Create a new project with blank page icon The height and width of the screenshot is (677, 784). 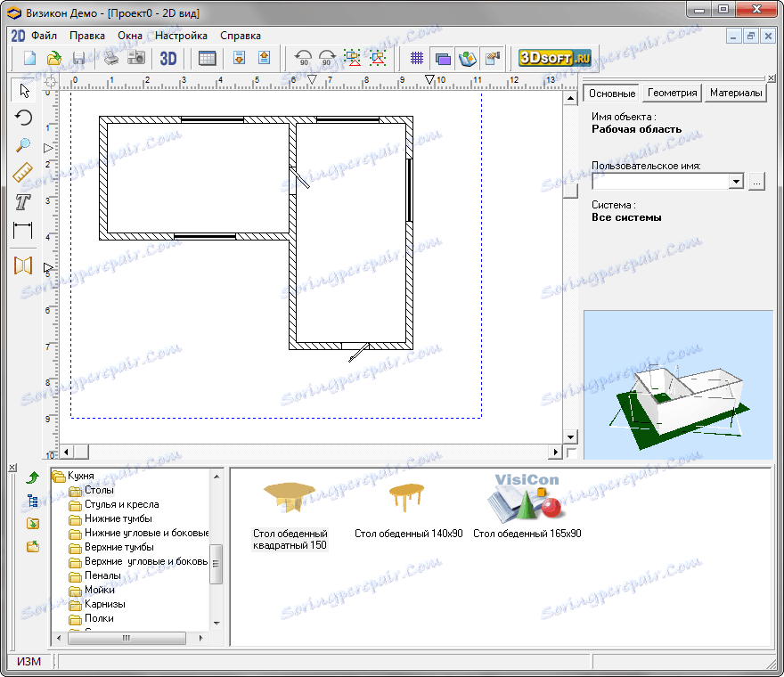[x=29, y=59]
